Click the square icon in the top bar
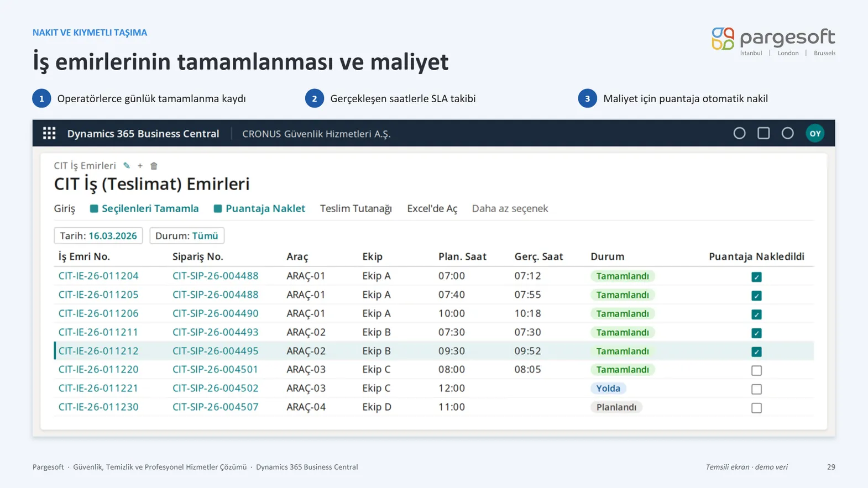This screenshot has height=488, width=868. 764,133
